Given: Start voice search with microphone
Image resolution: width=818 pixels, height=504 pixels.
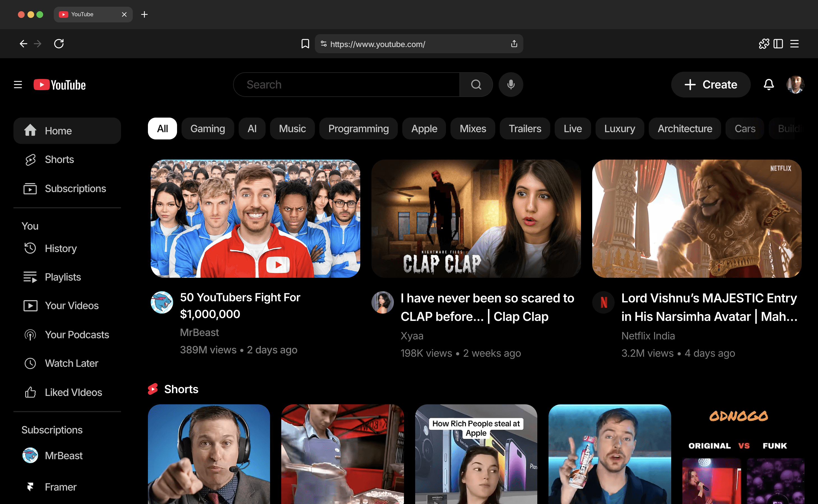Looking at the screenshot, I should [x=510, y=85].
